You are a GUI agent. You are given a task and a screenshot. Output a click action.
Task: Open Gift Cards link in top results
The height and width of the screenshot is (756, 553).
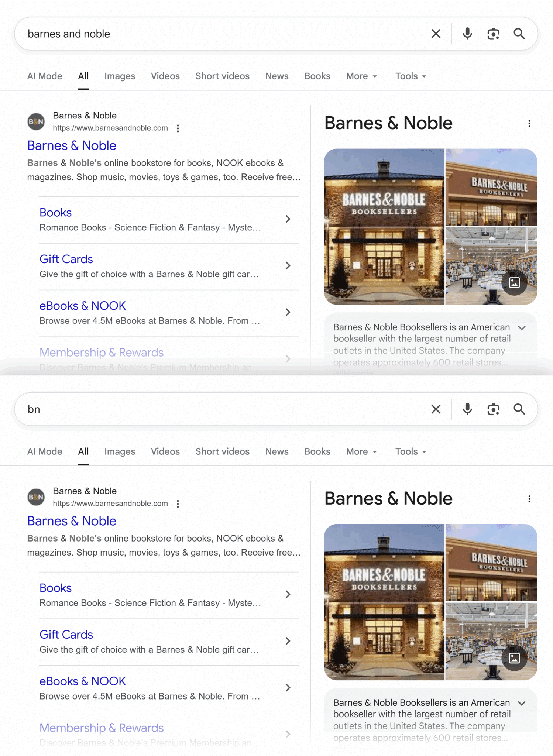(66, 260)
